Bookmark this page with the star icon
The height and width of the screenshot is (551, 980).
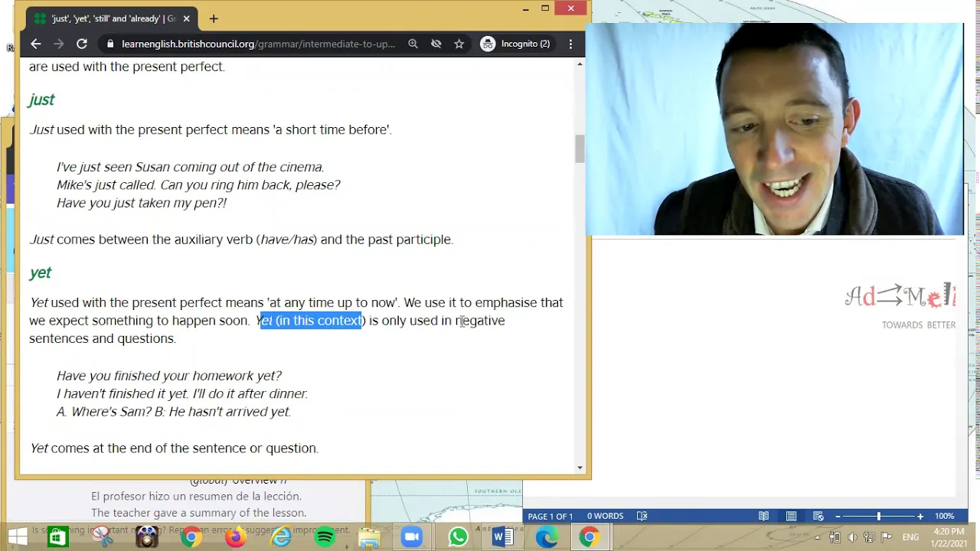point(459,44)
